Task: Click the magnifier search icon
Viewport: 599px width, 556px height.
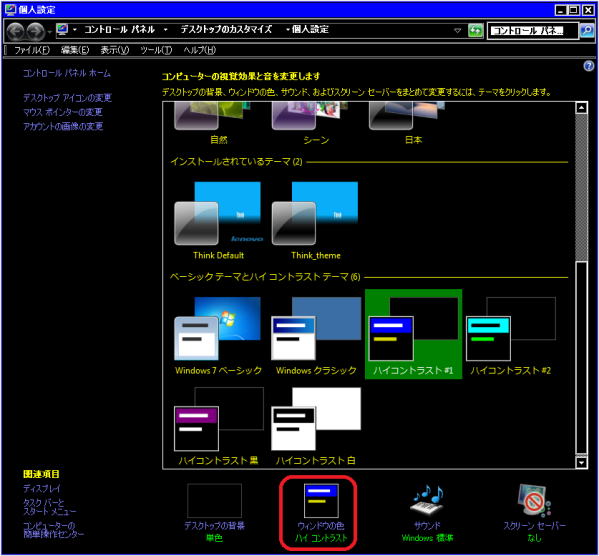Action: tap(587, 30)
